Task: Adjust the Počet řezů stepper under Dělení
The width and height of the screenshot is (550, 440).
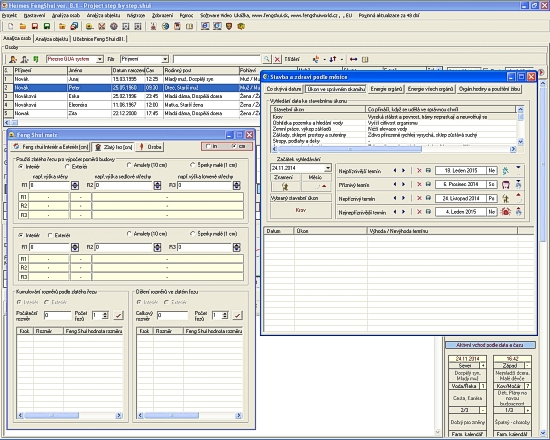Action: coord(225,315)
